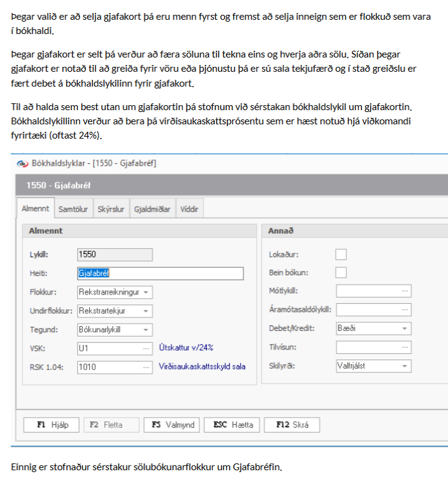Viewport: 448px width, 482px height.
Task: Open the Áramótasaldólykill lookup ellipsis button
Action: 405,310
